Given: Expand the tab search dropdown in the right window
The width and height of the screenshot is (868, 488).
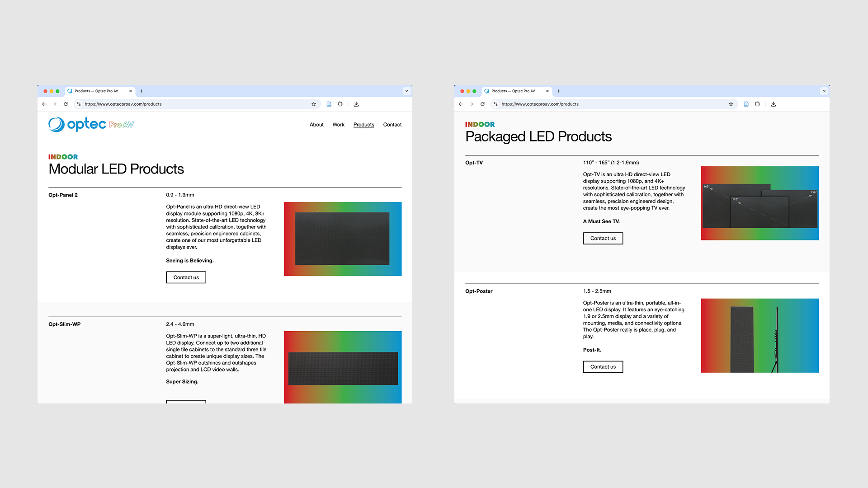Looking at the screenshot, I should pos(824,91).
